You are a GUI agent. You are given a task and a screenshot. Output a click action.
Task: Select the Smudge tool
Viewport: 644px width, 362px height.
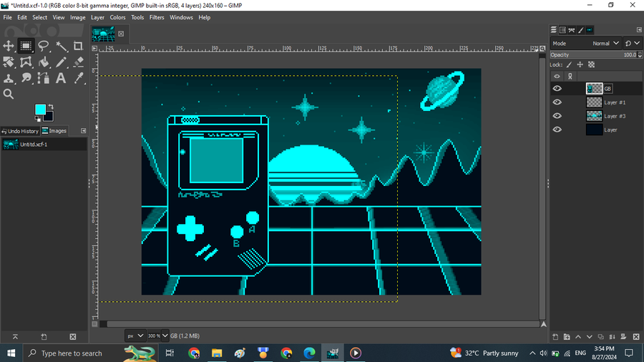click(x=26, y=78)
